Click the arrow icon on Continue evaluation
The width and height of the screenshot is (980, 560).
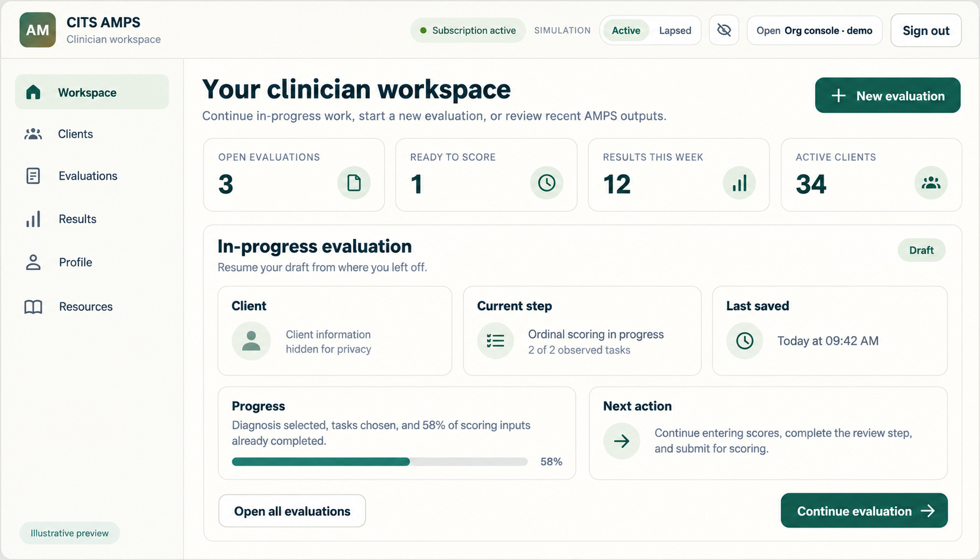coord(928,511)
